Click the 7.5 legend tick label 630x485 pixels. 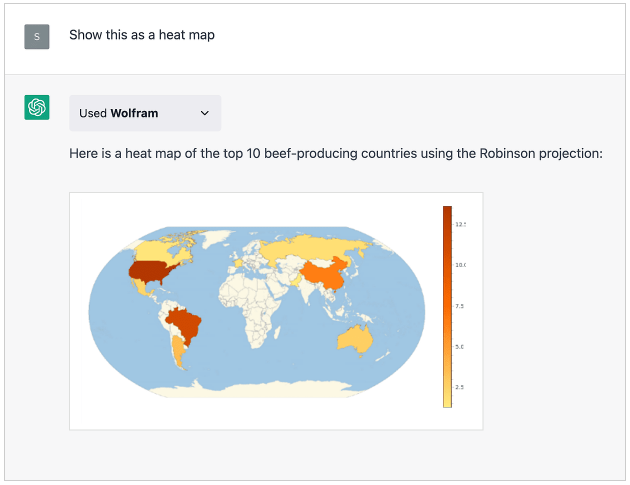pos(460,306)
